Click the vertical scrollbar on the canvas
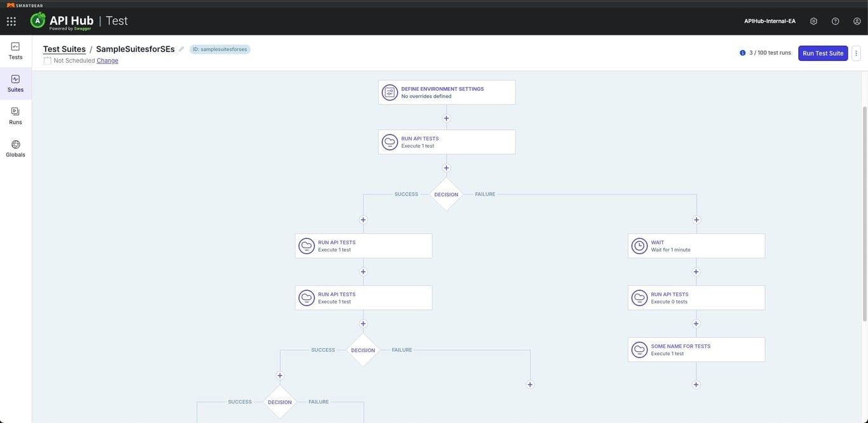The width and height of the screenshot is (868, 423). click(864, 210)
